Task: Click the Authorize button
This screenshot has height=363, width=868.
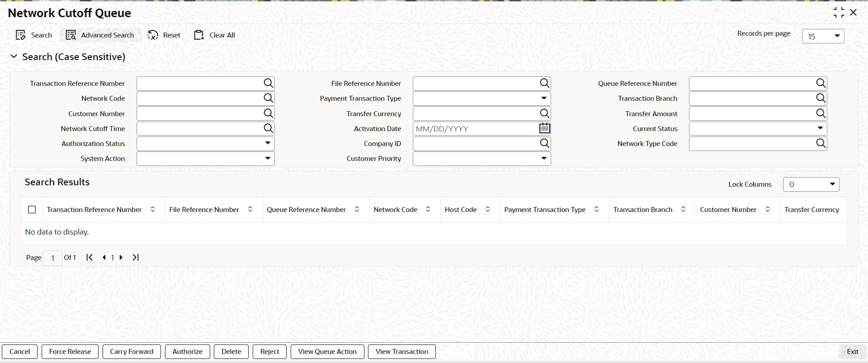Action: coord(188,352)
